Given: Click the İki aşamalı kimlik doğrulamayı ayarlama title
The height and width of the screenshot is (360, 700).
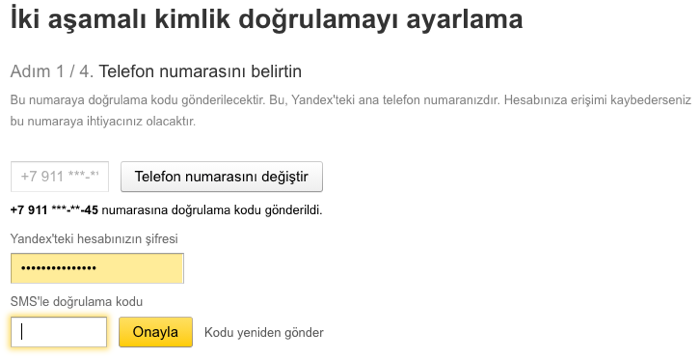Looking at the screenshot, I should tap(266, 20).
